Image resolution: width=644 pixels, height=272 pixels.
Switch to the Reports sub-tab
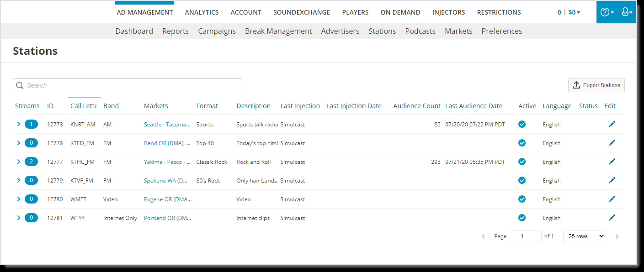click(176, 31)
